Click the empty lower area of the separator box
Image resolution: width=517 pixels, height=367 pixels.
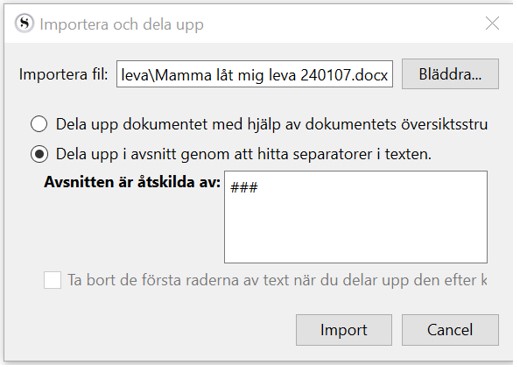[x=356, y=233]
